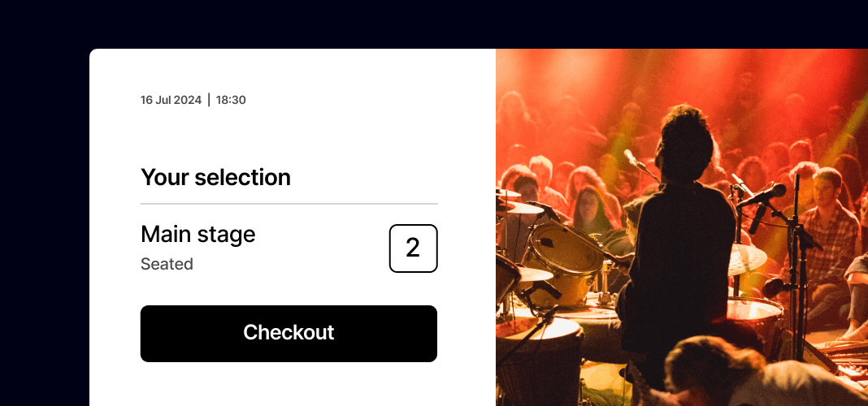Click the 16 Jul 2024 date
This screenshot has height=406, width=868.
(x=171, y=100)
